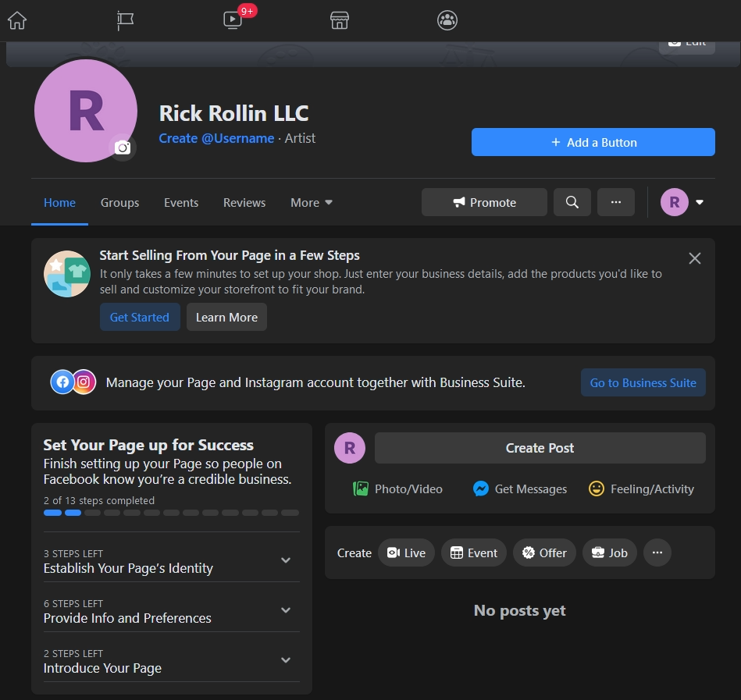Click Add a Button
741x700 pixels.
pos(593,142)
